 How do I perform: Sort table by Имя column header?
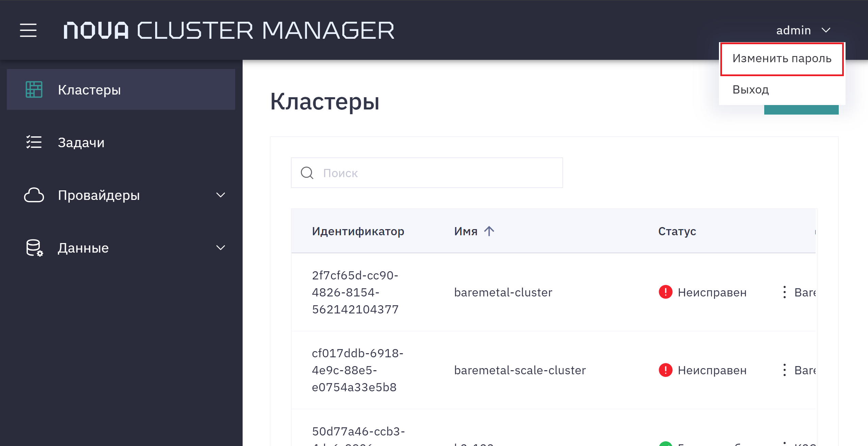point(466,231)
